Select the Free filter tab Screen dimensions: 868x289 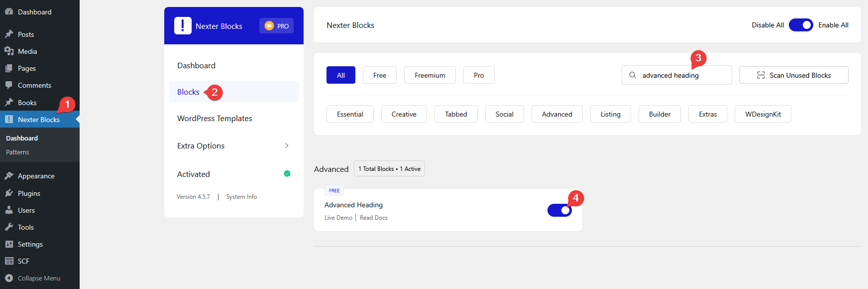pyautogui.click(x=380, y=75)
